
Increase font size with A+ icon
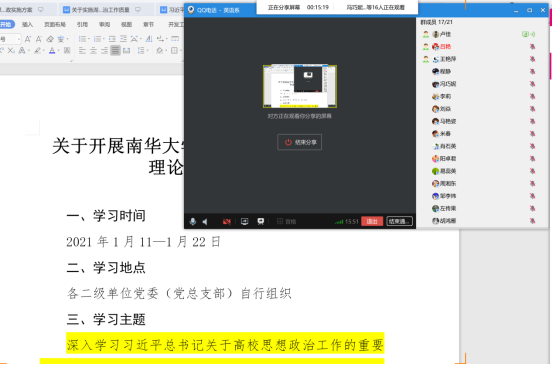[x=28, y=39]
